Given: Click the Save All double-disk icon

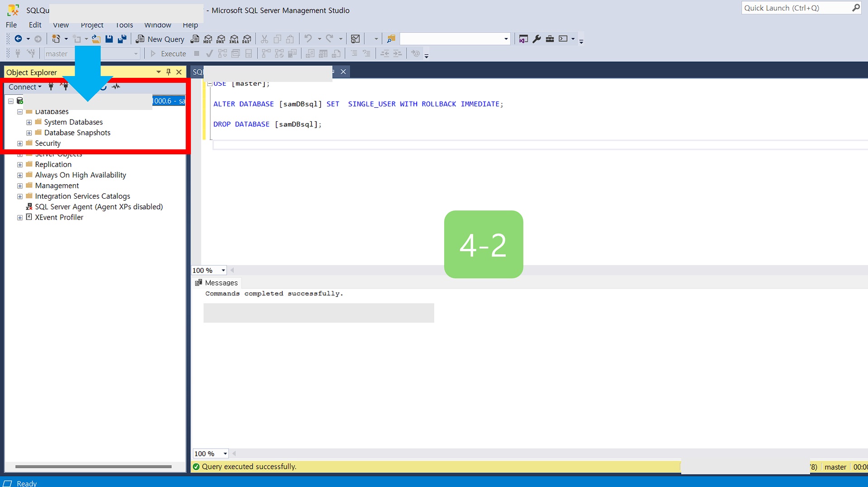Looking at the screenshot, I should click(122, 39).
